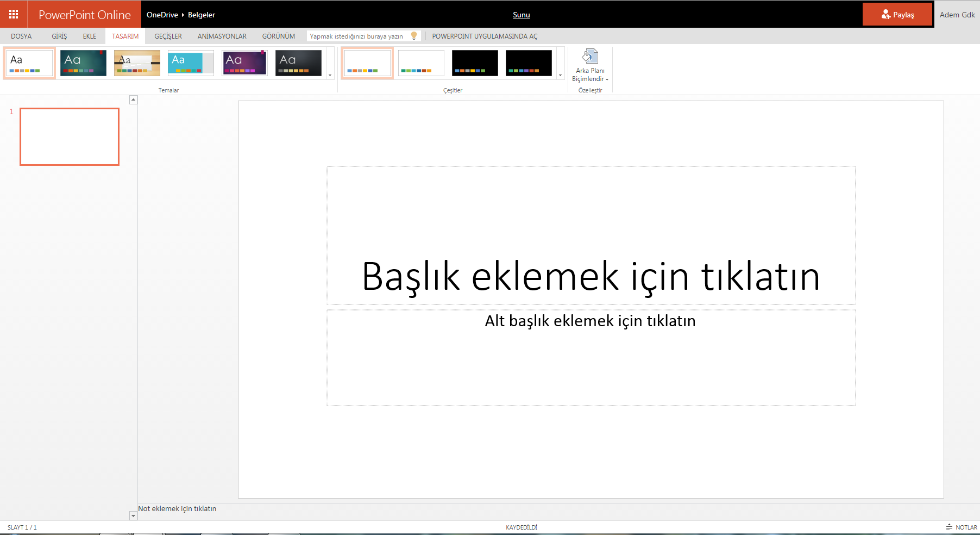The width and height of the screenshot is (980, 535).
Task: Click the slide panel scroll up arrow
Action: [133, 100]
